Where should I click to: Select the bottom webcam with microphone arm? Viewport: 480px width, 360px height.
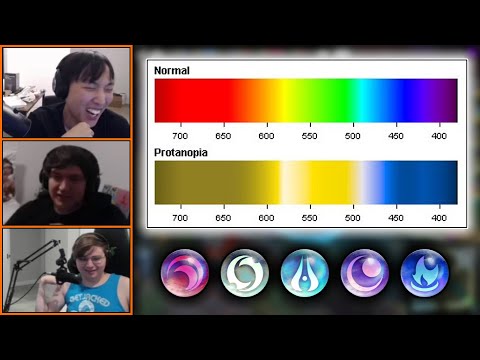[x=66, y=270]
